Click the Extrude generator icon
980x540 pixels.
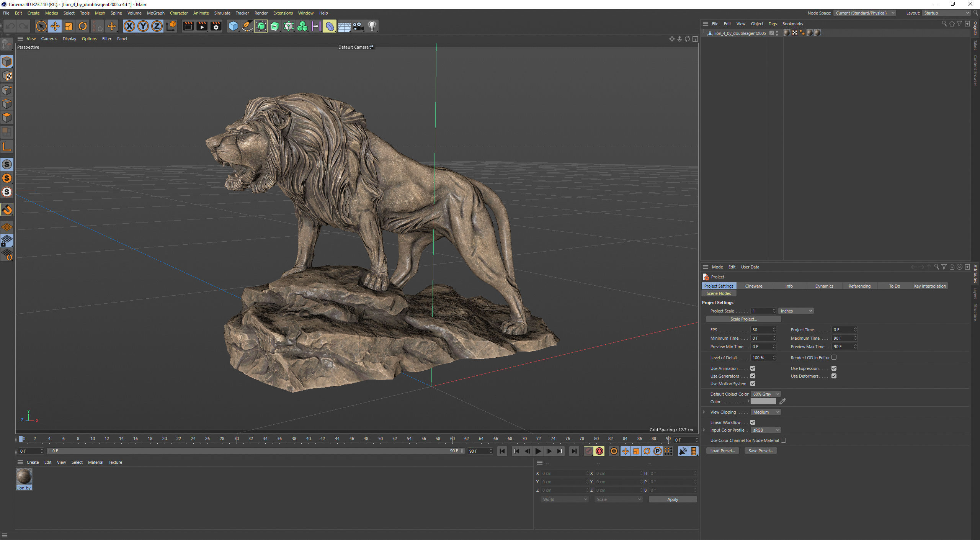274,26
